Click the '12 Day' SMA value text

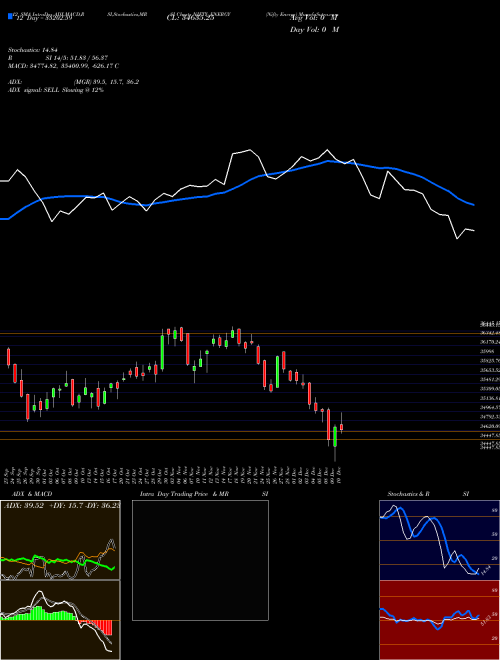(43, 18)
